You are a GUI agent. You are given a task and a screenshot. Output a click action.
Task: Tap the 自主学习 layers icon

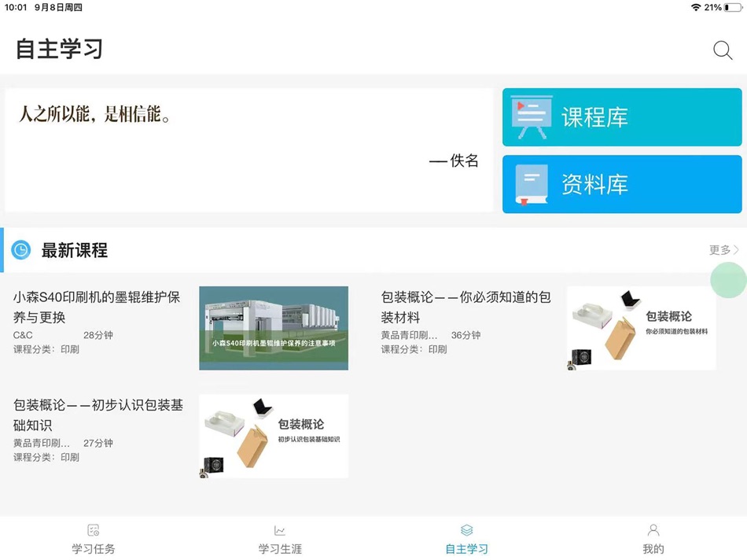[x=467, y=530]
